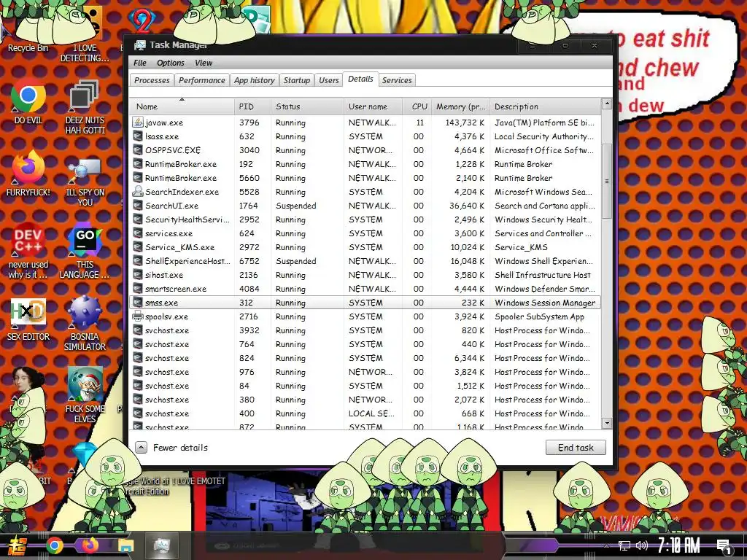747x560 pixels.
Task: Sort by the Memory column header
Action: click(x=460, y=106)
